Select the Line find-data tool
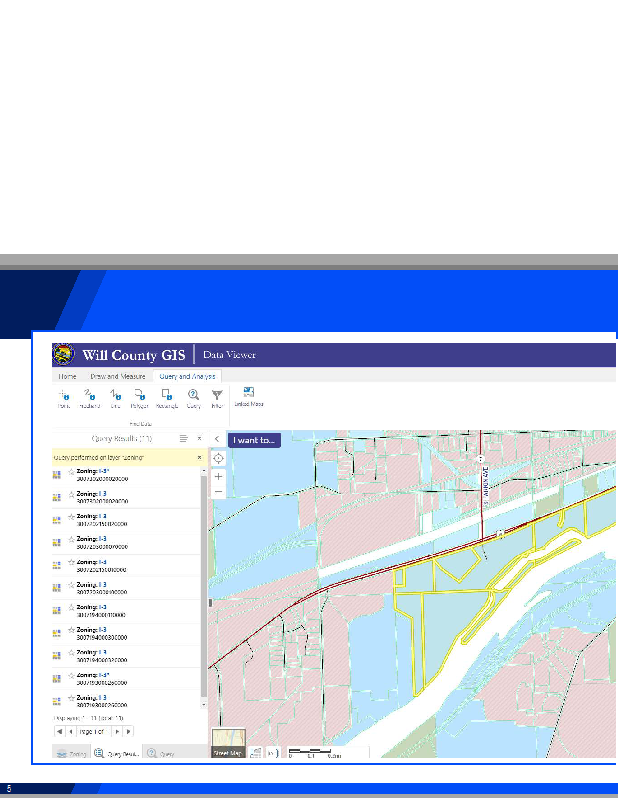 pyautogui.click(x=115, y=396)
